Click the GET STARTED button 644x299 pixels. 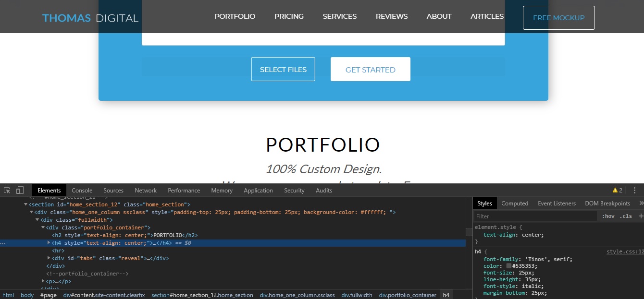pyautogui.click(x=370, y=70)
